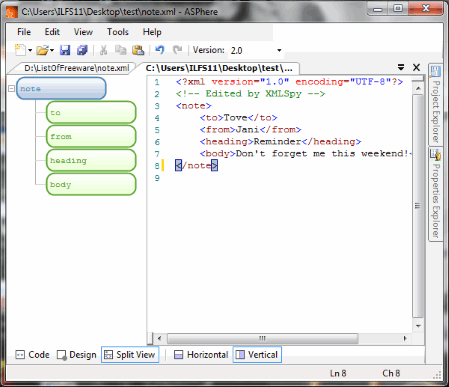Switch to Design view mode

[x=77, y=355]
